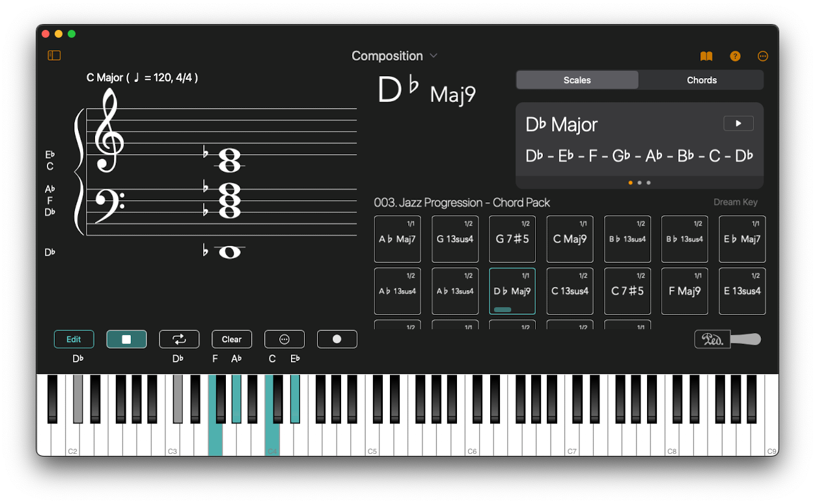The image size is (815, 504).
Task: Play the D♭ Major scale
Action: (738, 124)
